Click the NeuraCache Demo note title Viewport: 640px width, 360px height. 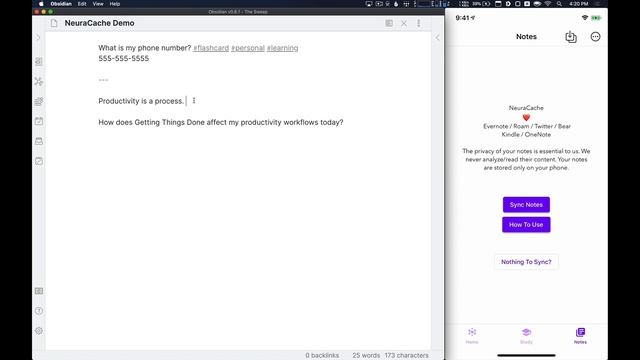(x=99, y=23)
